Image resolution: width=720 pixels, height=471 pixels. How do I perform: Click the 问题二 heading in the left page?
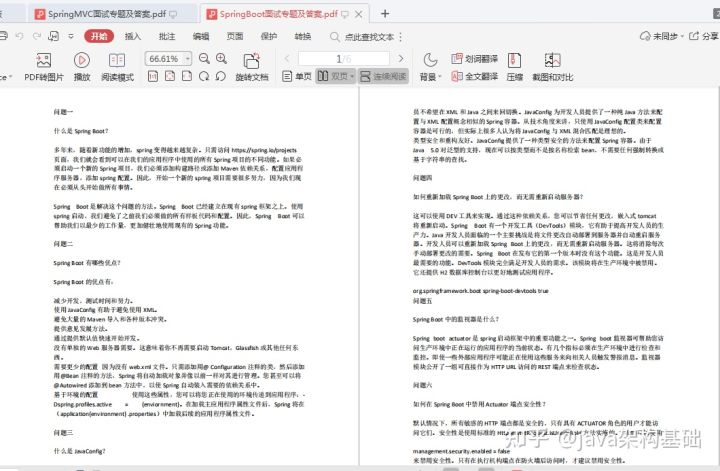coord(63,244)
